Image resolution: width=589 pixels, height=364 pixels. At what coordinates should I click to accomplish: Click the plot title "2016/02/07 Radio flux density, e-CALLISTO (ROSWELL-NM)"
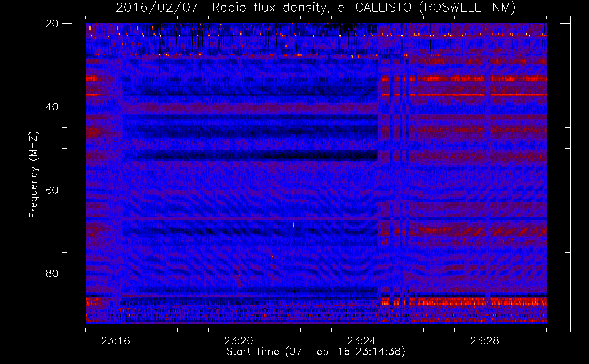pyautogui.click(x=316, y=8)
